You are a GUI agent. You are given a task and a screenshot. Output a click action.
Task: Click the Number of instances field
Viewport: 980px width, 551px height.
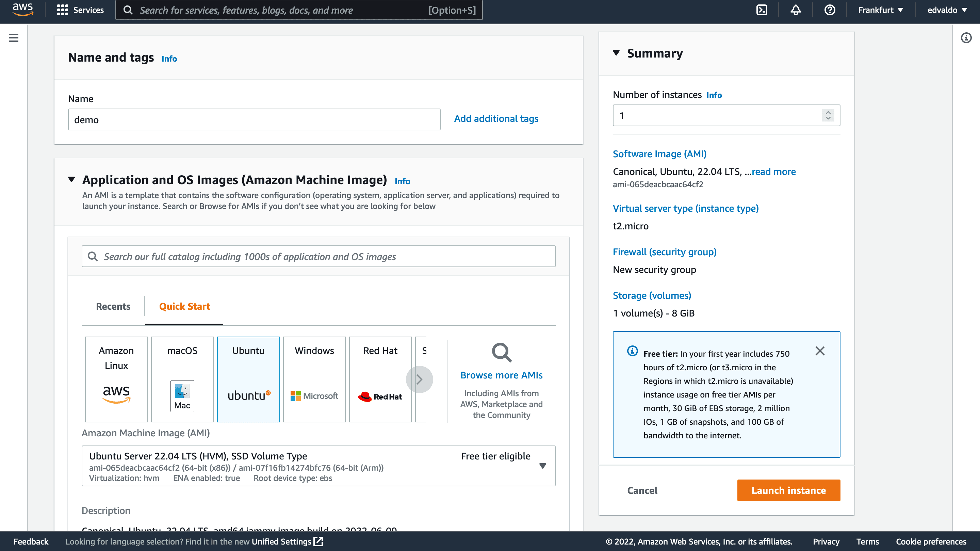726,115
